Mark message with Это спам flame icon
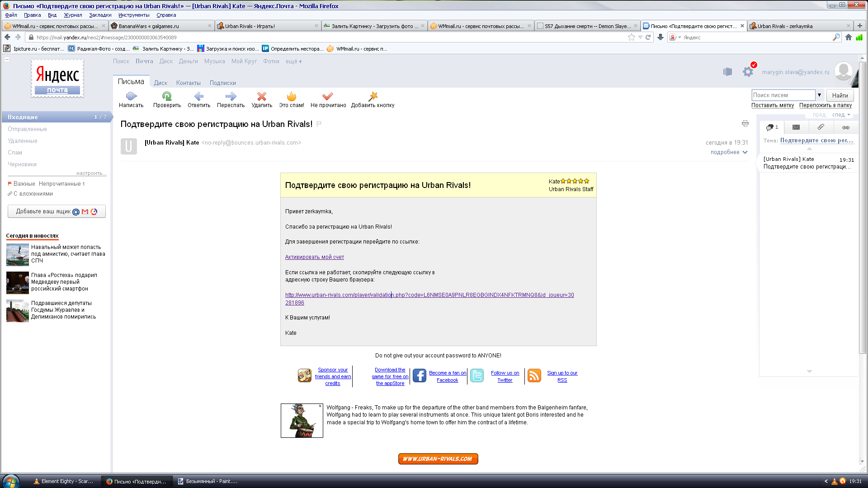This screenshot has width=868, height=488. 292,96
